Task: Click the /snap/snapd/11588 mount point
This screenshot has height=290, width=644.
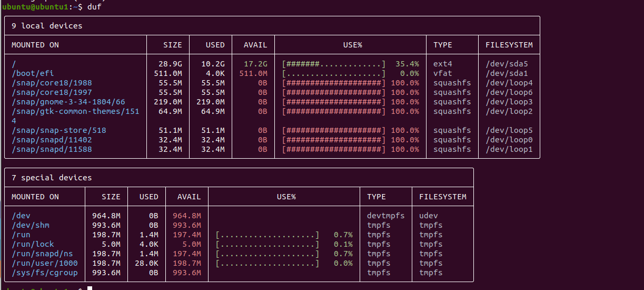Action: (x=52, y=149)
